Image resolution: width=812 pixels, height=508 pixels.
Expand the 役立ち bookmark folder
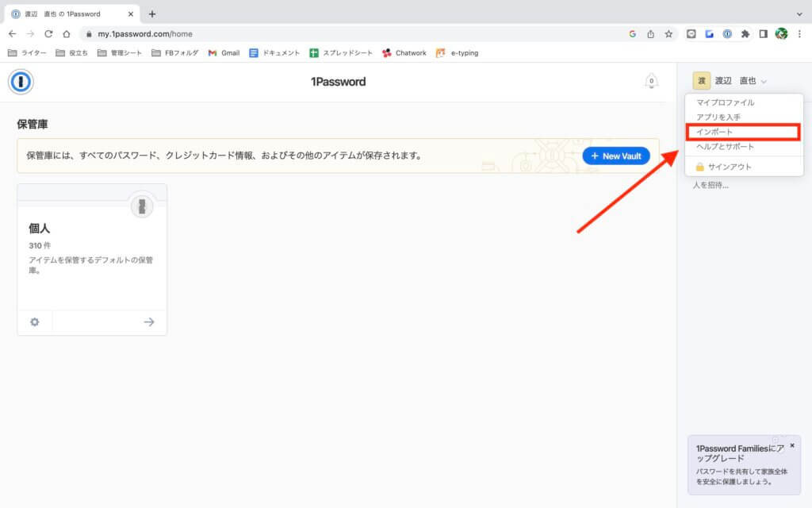[x=71, y=53]
